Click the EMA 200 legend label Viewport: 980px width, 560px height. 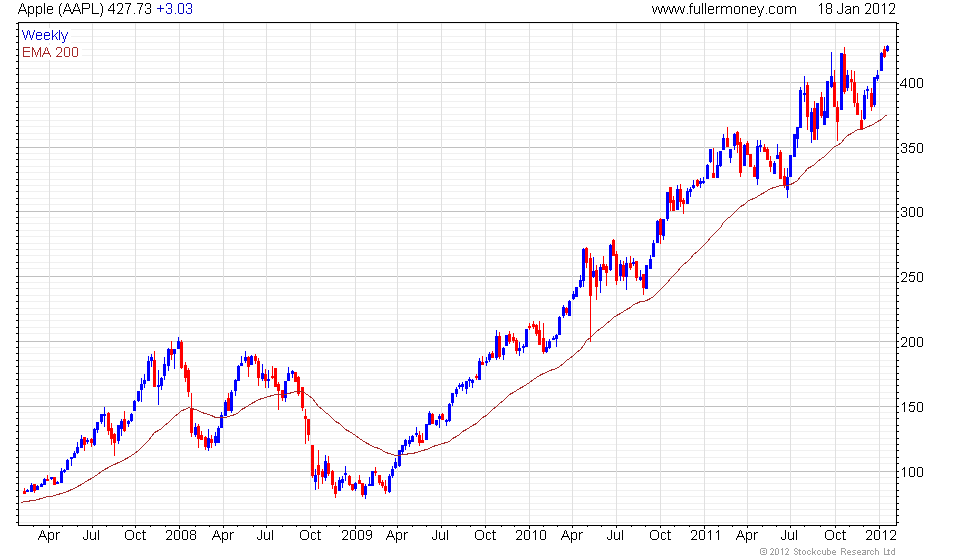tap(51, 52)
